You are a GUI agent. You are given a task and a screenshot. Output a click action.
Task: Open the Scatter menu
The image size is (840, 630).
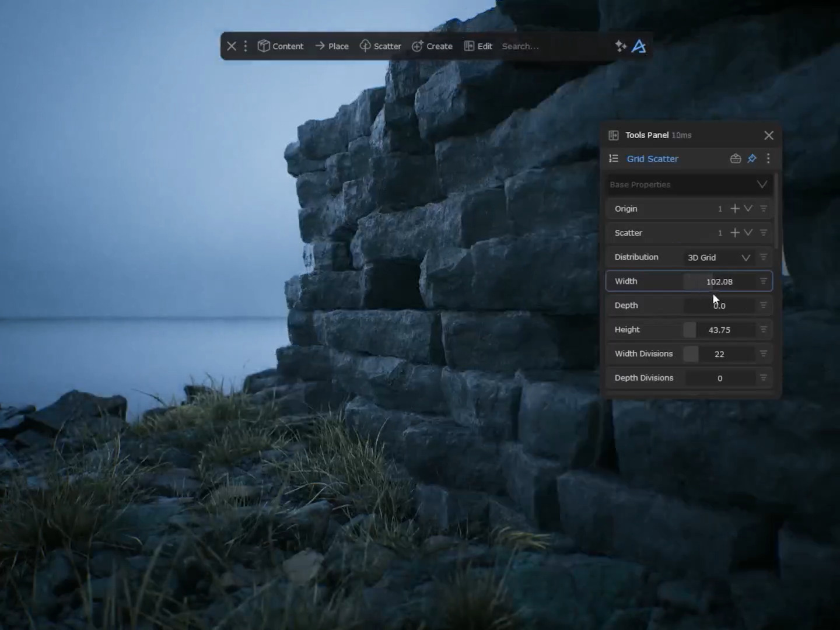pos(380,46)
